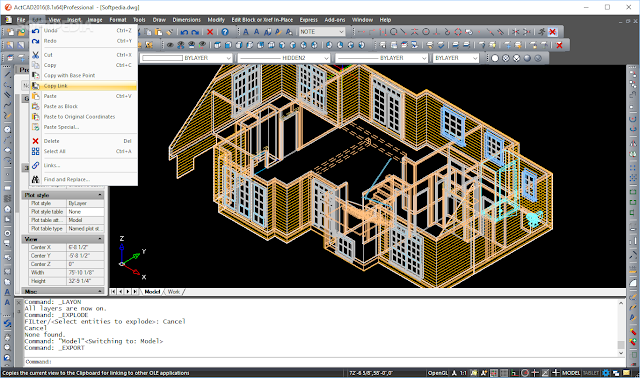Select the white 2D wireframe shading sphere icon
The image size is (640, 378).
point(495,58)
